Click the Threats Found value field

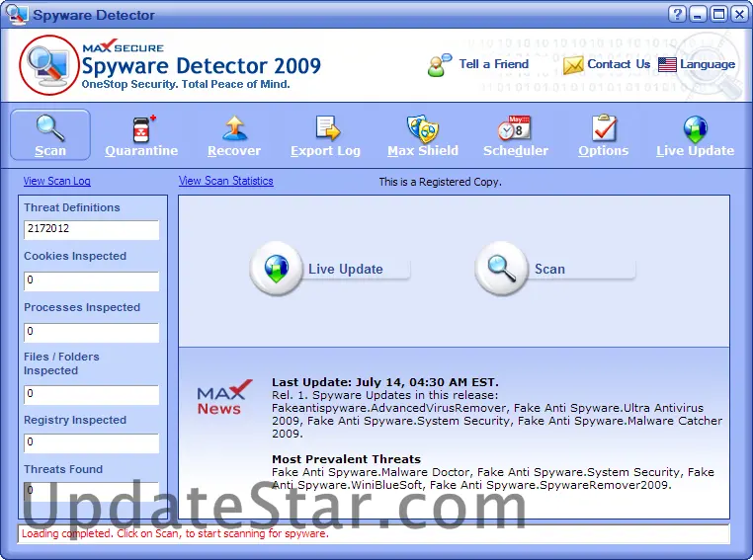pyautogui.click(x=91, y=491)
